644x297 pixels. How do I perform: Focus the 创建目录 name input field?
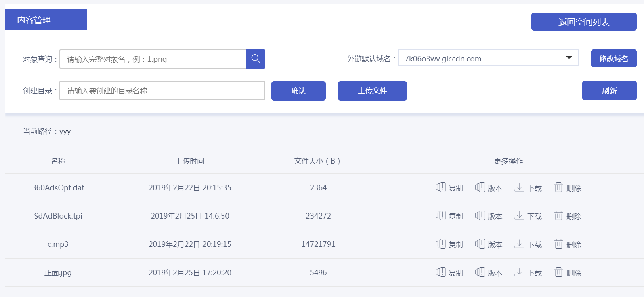point(162,91)
